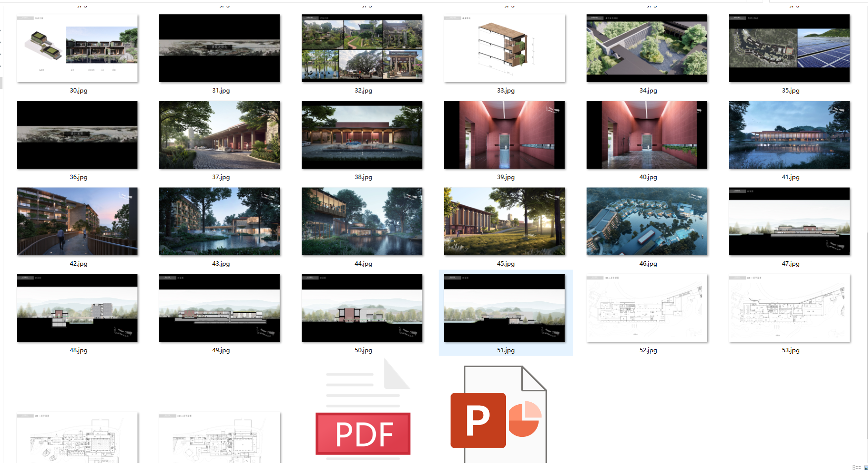Viewport: 868px width, 470px height.
Task: Open the PowerPoint presentation file icon
Action: [499, 415]
